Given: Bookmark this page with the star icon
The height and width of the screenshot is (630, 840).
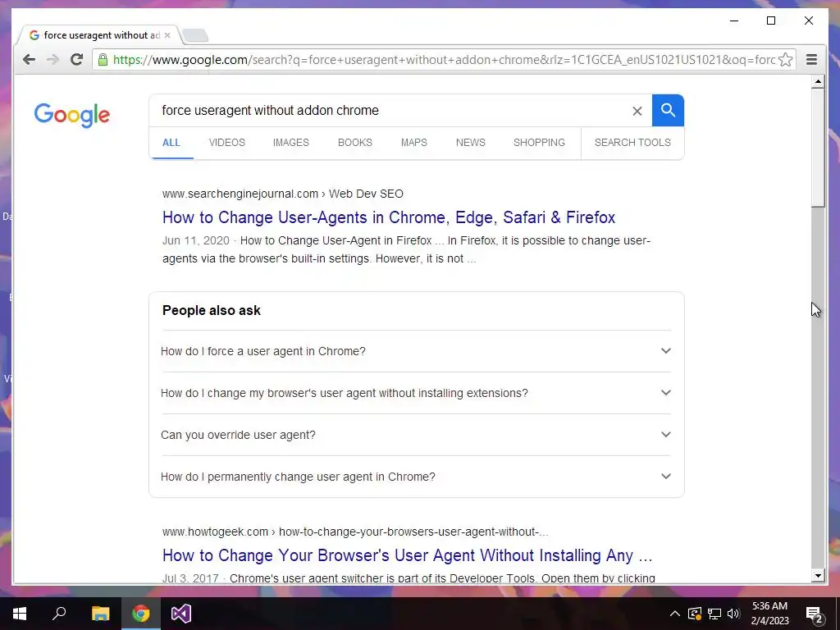Looking at the screenshot, I should (785, 59).
